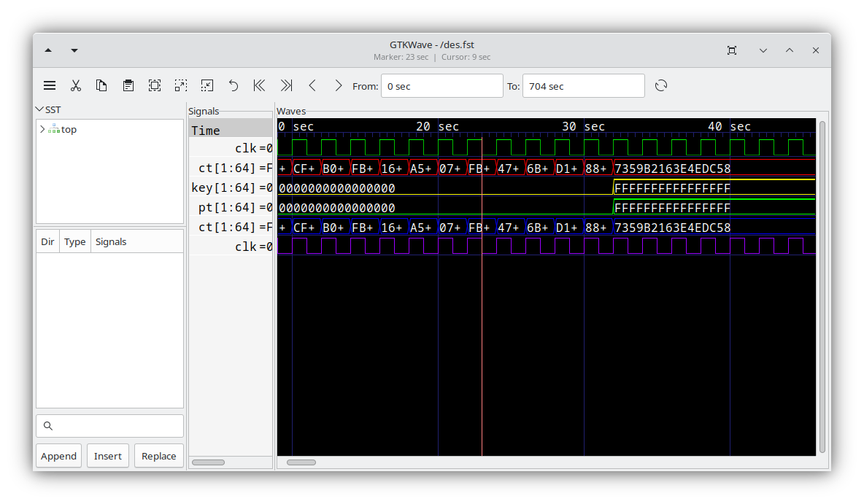Screen dimensions: 864x504
Task: Open the hamburger menu
Action: [x=49, y=85]
